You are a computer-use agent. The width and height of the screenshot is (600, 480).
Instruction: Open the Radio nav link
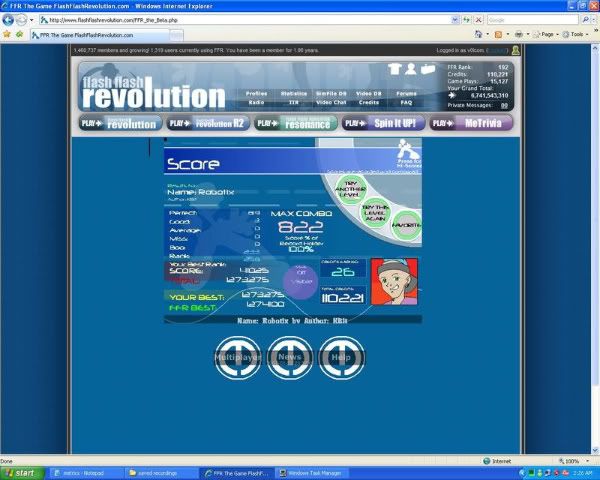pyautogui.click(x=256, y=103)
